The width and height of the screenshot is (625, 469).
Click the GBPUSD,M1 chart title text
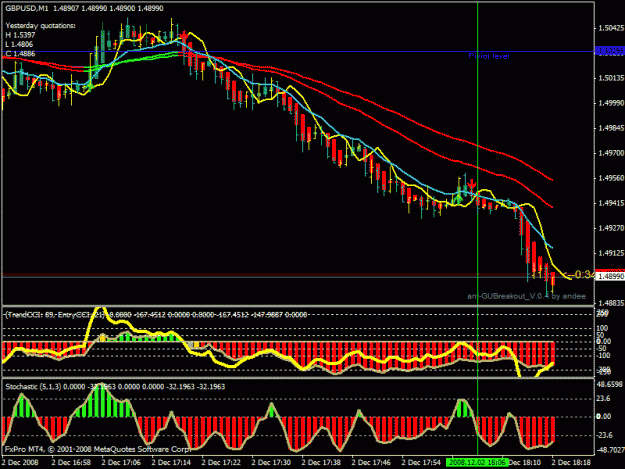coord(27,8)
